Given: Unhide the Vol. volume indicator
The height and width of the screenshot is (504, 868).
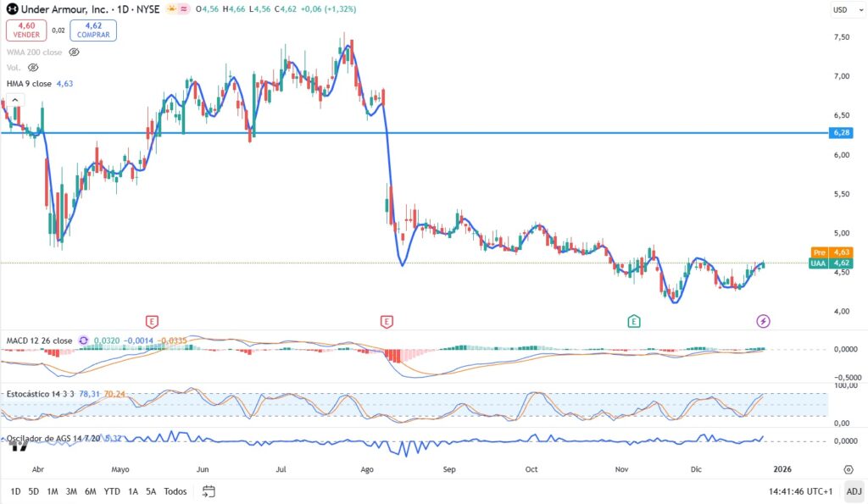Looking at the screenshot, I should point(34,67).
